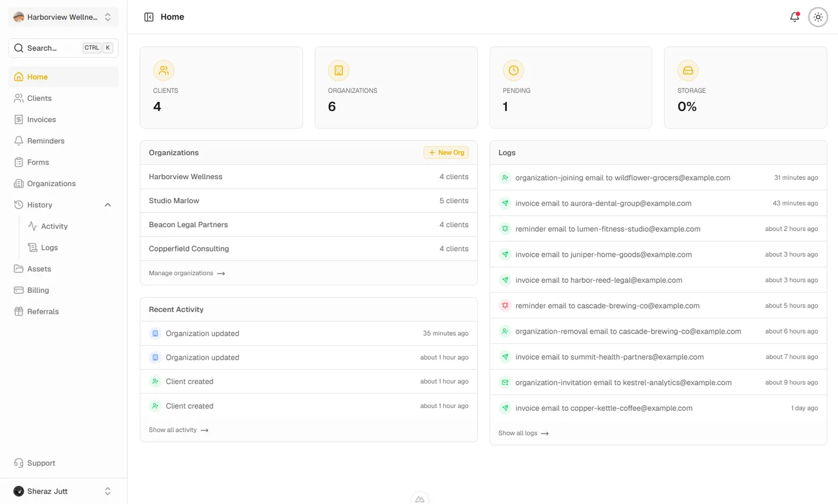The image size is (838, 504).
Task: Open Referrals in the sidebar
Action: (x=63, y=311)
